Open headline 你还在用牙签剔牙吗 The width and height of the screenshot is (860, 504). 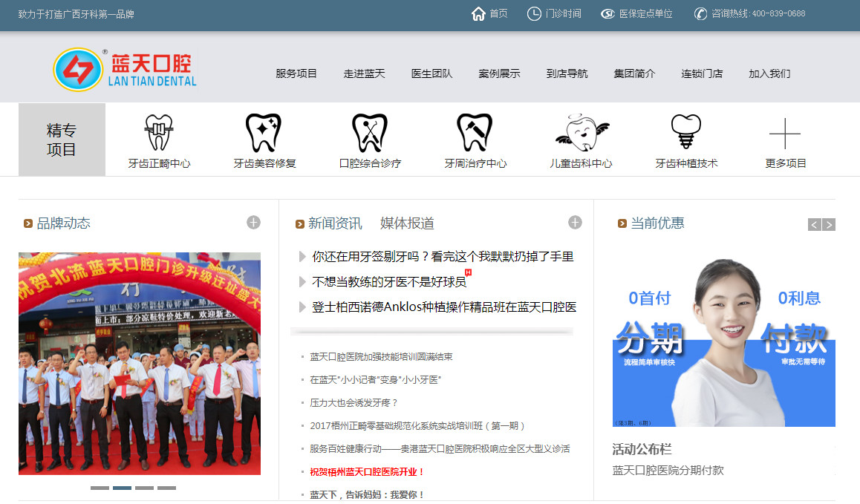pyautogui.click(x=443, y=257)
